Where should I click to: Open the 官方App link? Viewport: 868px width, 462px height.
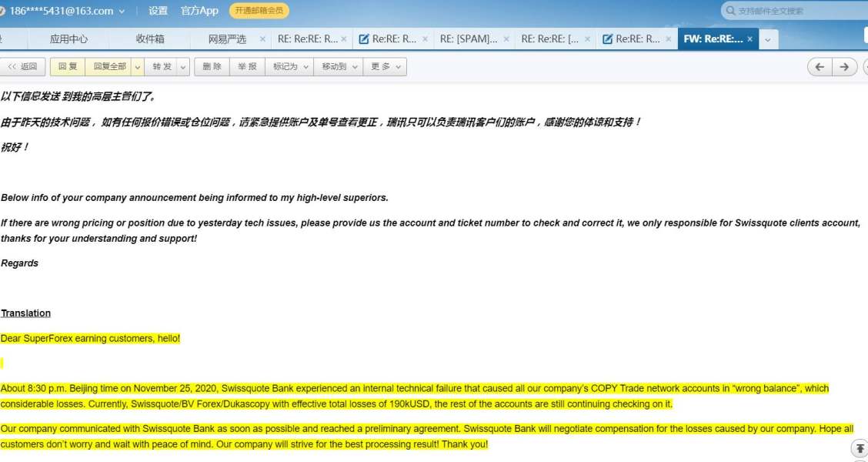[x=199, y=11]
